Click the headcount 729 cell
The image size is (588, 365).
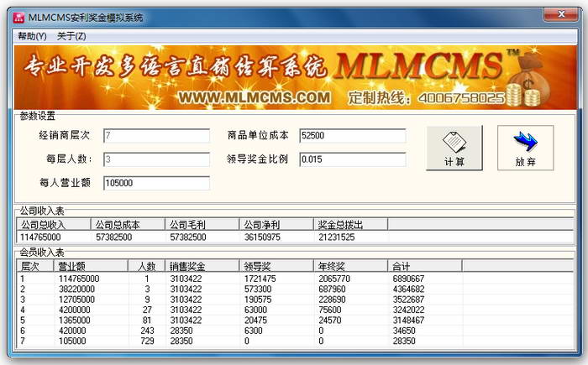coord(147,341)
